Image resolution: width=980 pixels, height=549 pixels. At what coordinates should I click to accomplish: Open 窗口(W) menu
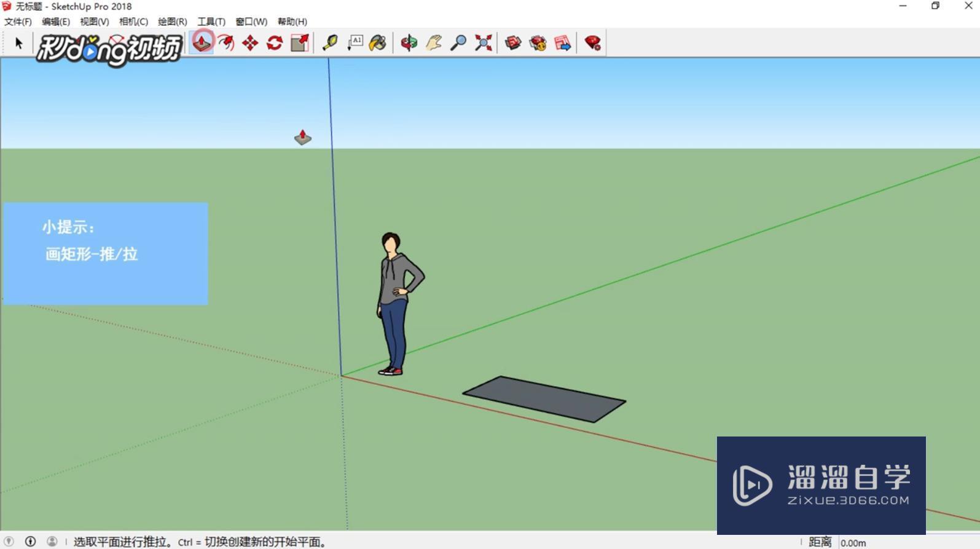(251, 22)
